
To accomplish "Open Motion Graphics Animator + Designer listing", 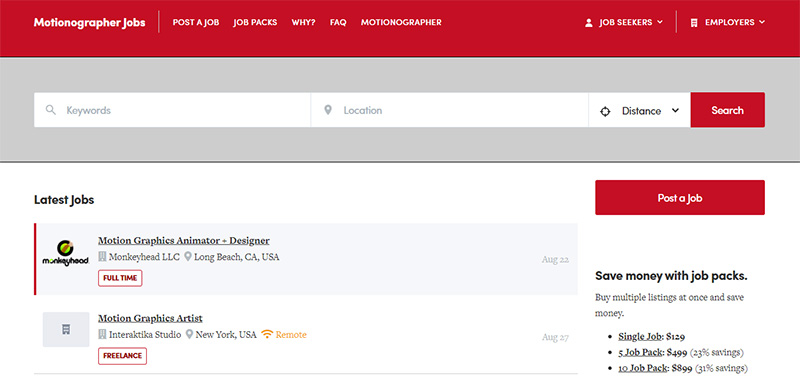I will pyautogui.click(x=184, y=240).
